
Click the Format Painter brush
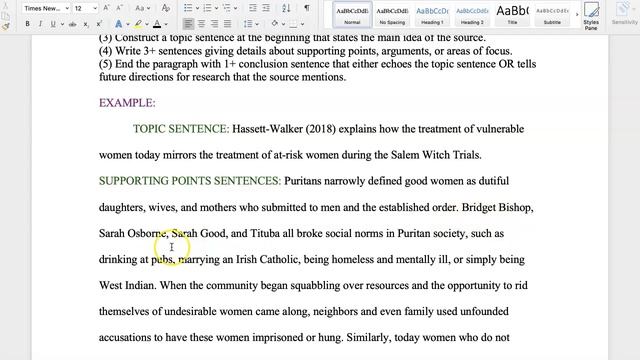click(x=5, y=27)
